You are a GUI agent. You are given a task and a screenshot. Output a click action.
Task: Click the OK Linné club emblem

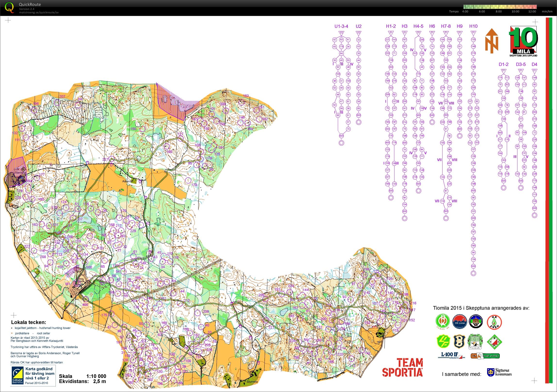click(460, 321)
